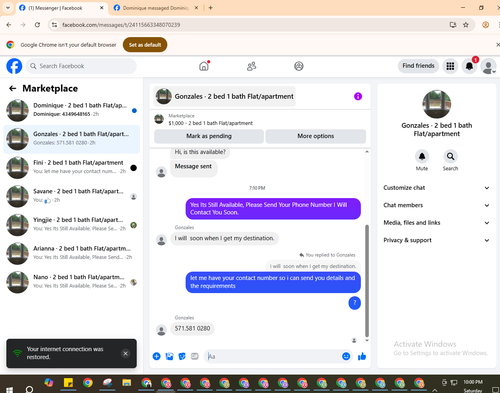Open the tab search dropdown arrow
The width and height of the screenshot is (500, 393).
tap(8, 8)
